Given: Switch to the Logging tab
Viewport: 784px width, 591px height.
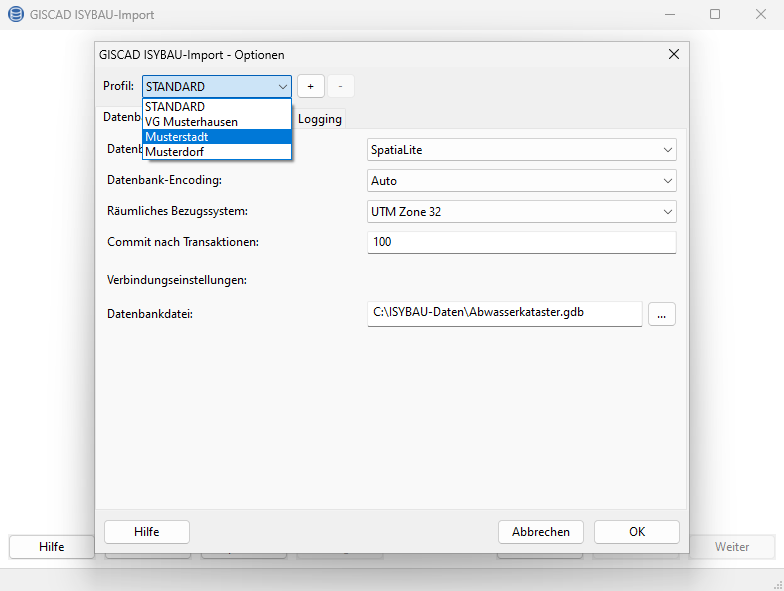Looking at the screenshot, I should tap(320, 119).
